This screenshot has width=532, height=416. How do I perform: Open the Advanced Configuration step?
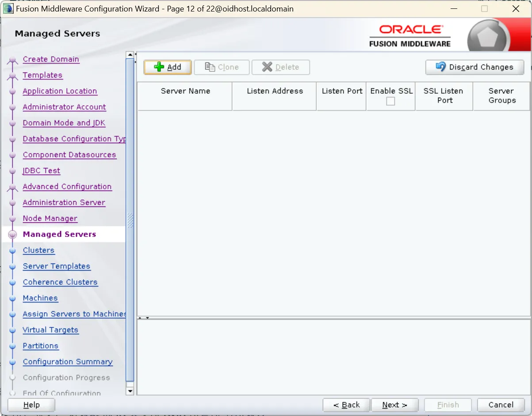(x=67, y=187)
